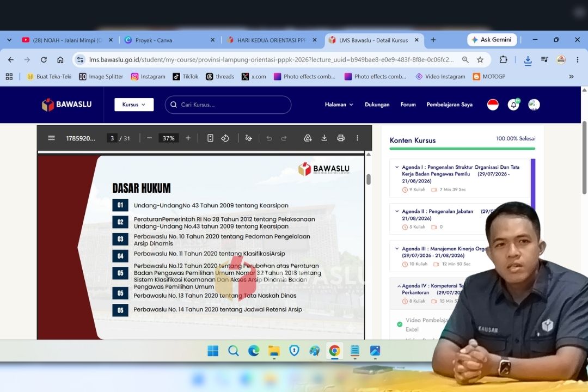Screen dimensions: 588x392
Task: Open the PDF viewer sidebar menu icon
Action: pos(51,138)
